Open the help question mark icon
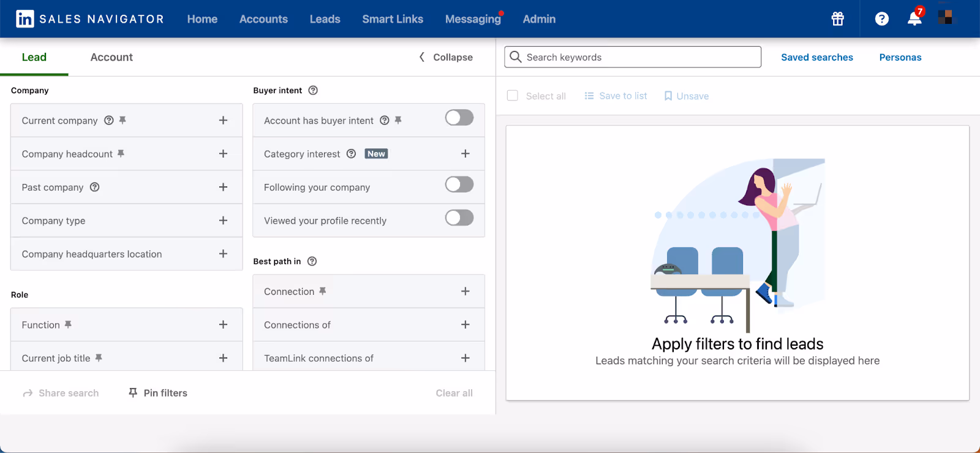 882,19
